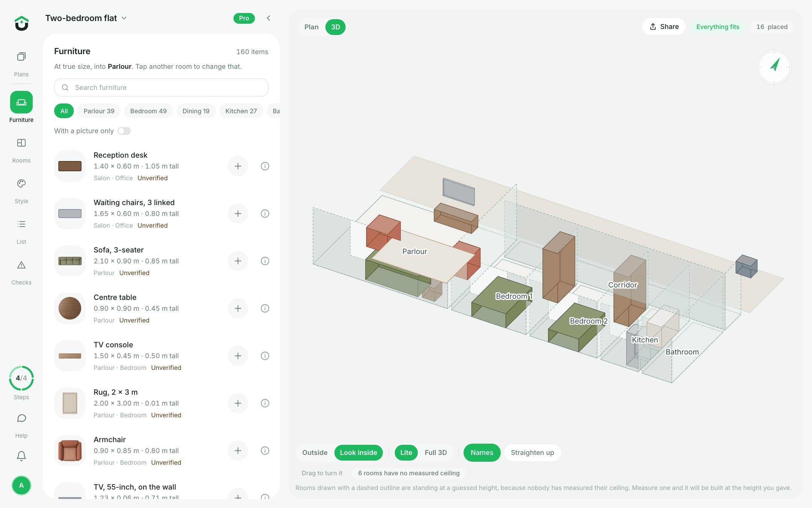
Task: Show info for Rug, 2 × 3 m
Action: (265, 403)
